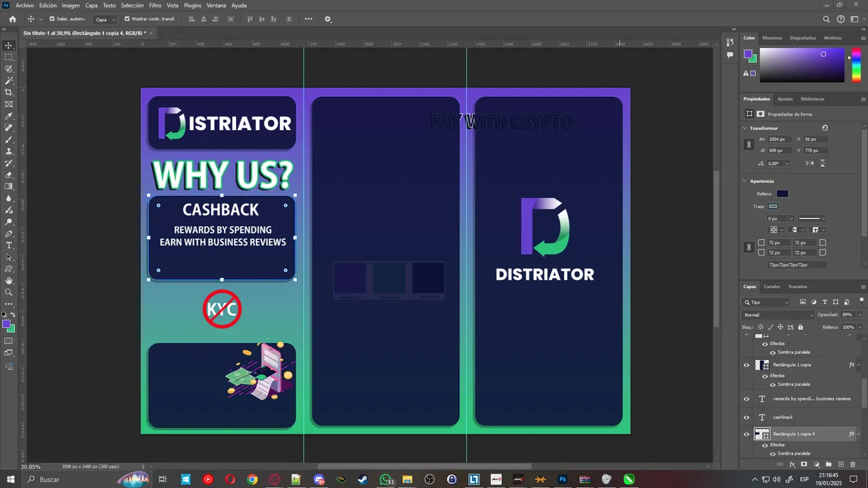Open the options bar settings gear
The height and width of the screenshot is (488, 868).
pyautogui.click(x=328, y=19)
